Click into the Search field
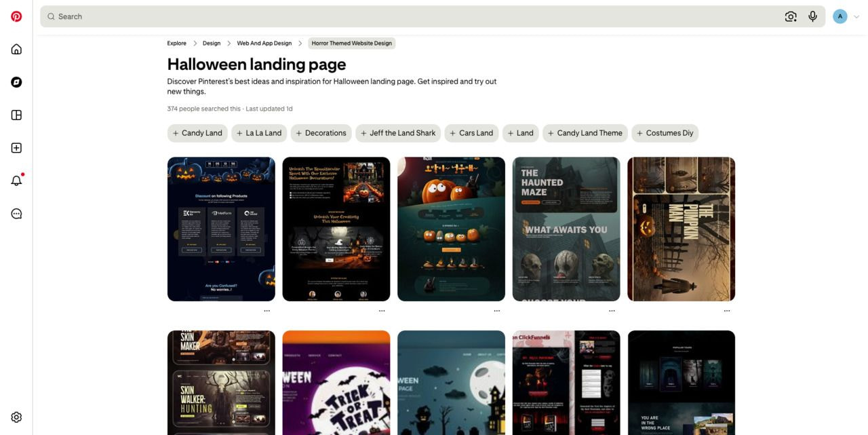The width and height of the screenshot is (868, 435). (x=433, y=16)
